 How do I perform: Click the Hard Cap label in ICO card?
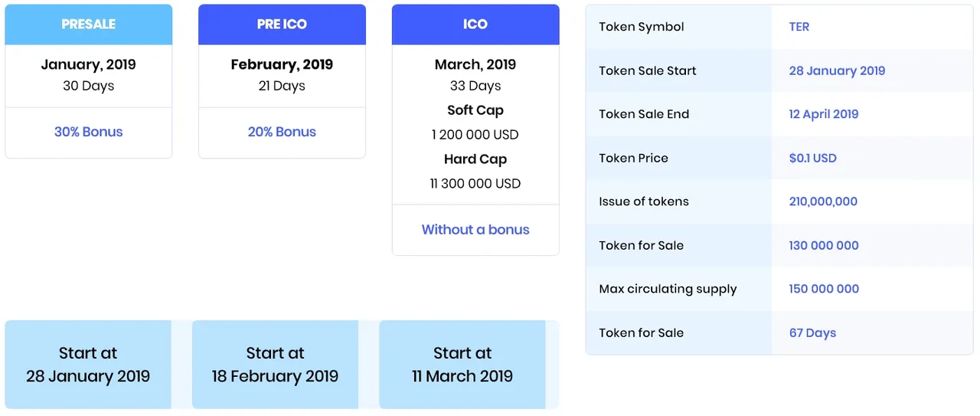pyautogui.click(x=475, y=159)
